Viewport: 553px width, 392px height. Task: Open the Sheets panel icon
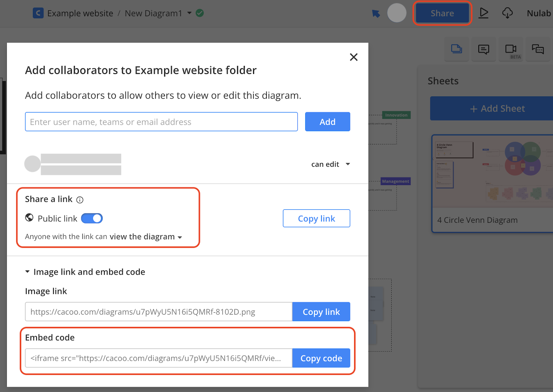click(x=457, y=49)
